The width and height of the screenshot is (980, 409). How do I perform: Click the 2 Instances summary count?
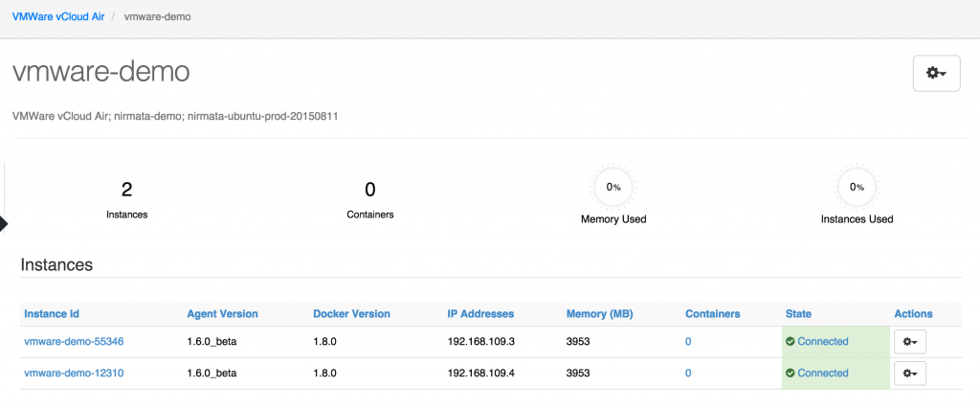(x=127, y=190)
